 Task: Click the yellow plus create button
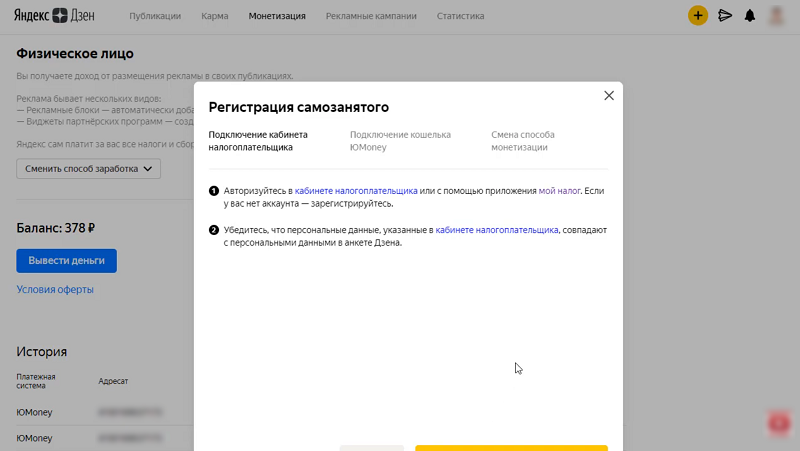click(x=697, y=15)
